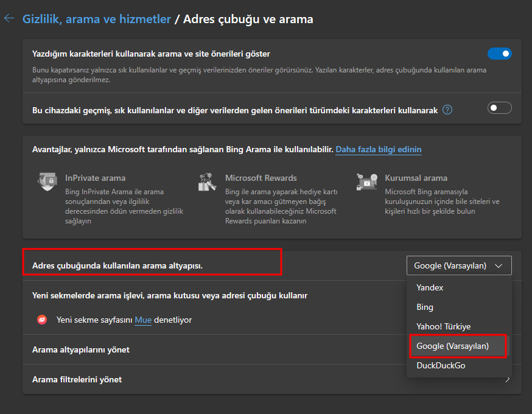Click the Microsoft Rewards heading text
Screen dimensions: 532x414
(261, 178)
